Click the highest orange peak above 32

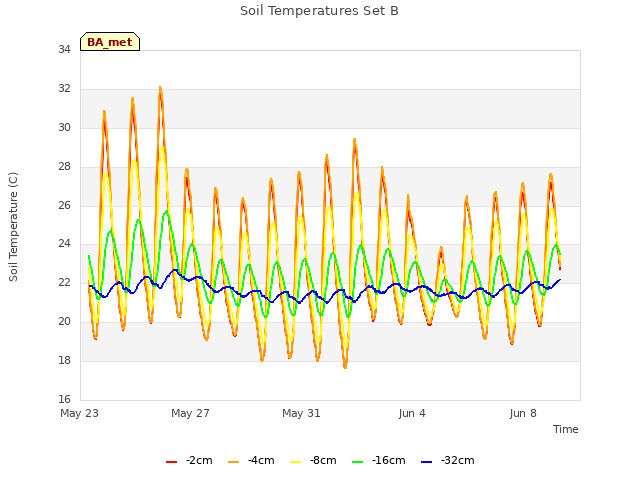tap(160, 87)
